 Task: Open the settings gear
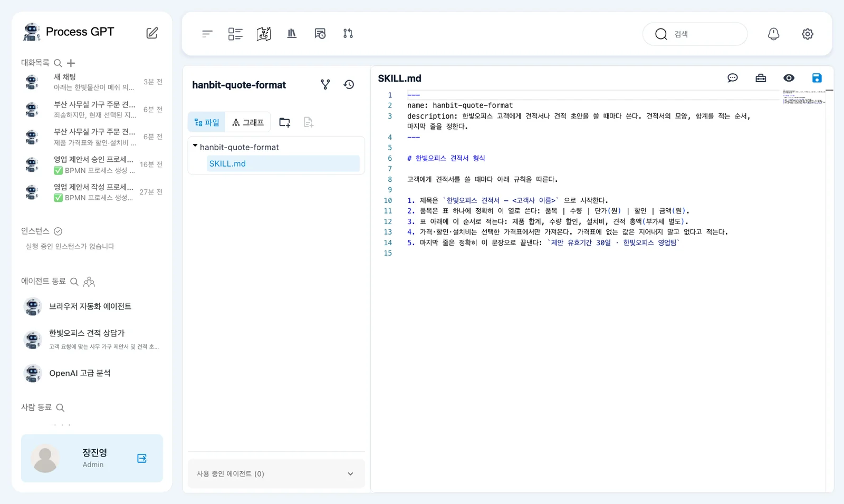808,34
